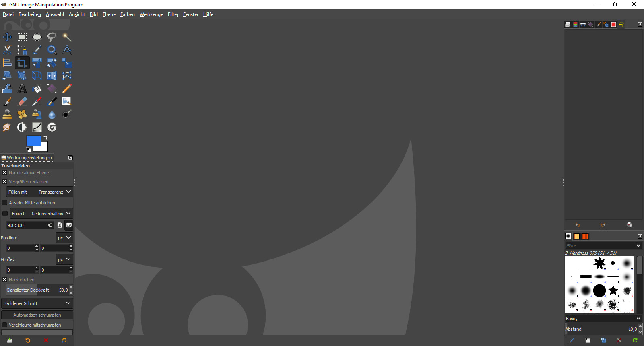This screenshot has width=644, height=346.
Task: Toggle 'Vergrößern zulassen' checkbox
Action: coord(5,182)
